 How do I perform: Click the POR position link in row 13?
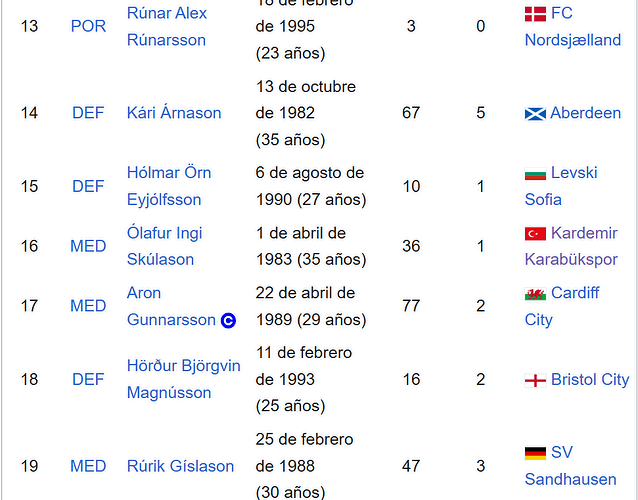(88, 26)
